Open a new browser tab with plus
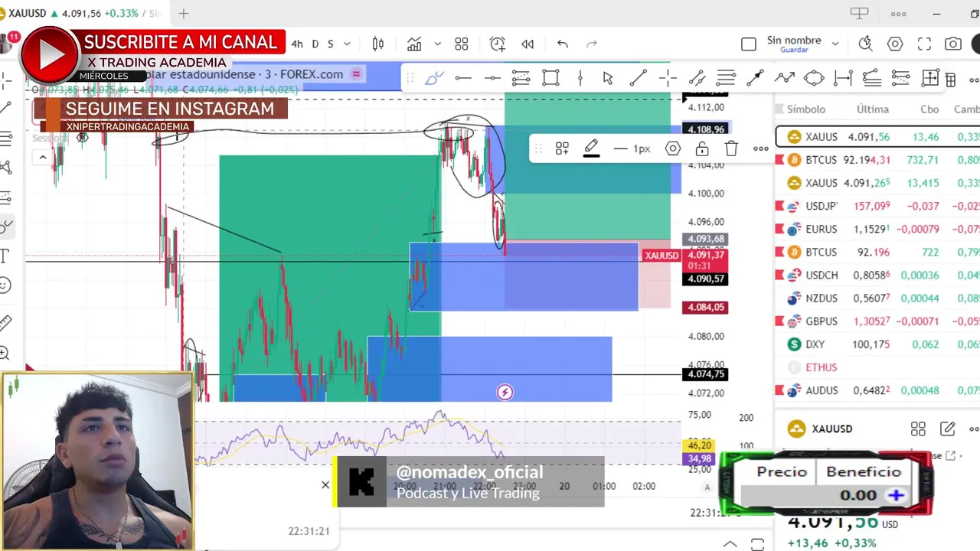The height and width of the screenshot is (551, 980). [184, 13]
